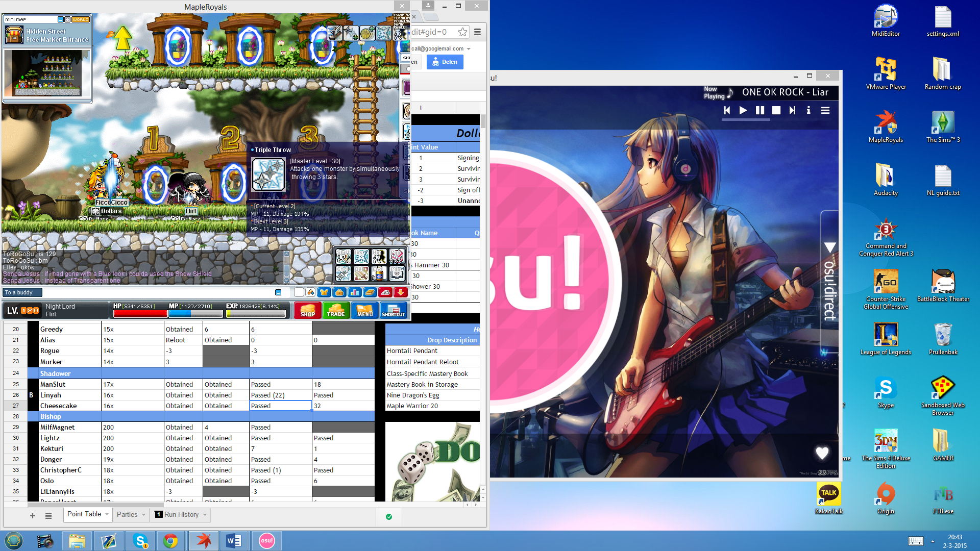Click the white heart icon in osu!
This screenshot has width=980, height=551.
coord(822,453)
